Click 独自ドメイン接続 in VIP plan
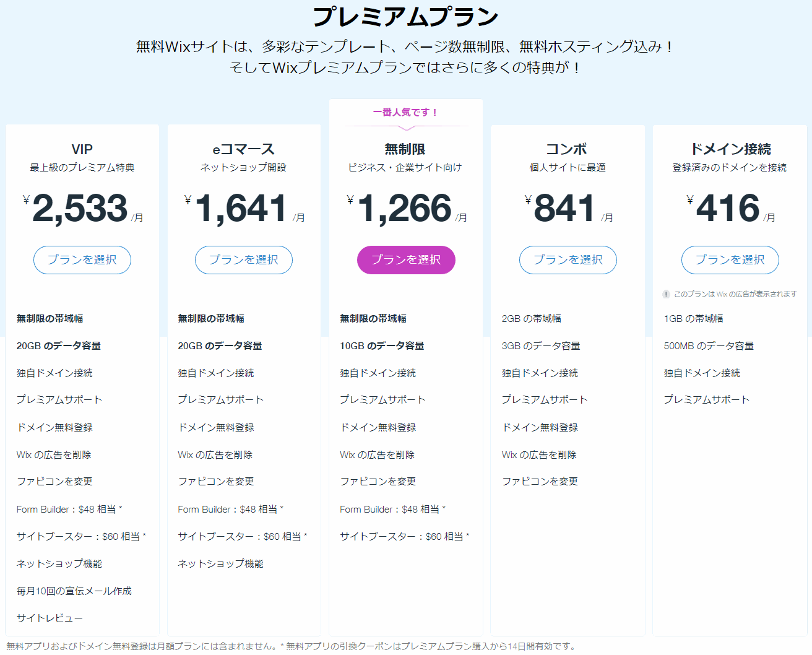 pos(54,373)
